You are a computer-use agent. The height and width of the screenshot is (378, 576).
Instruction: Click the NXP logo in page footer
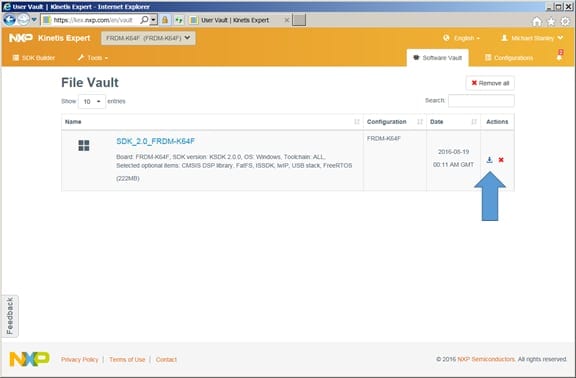click(x=29, y=359)
